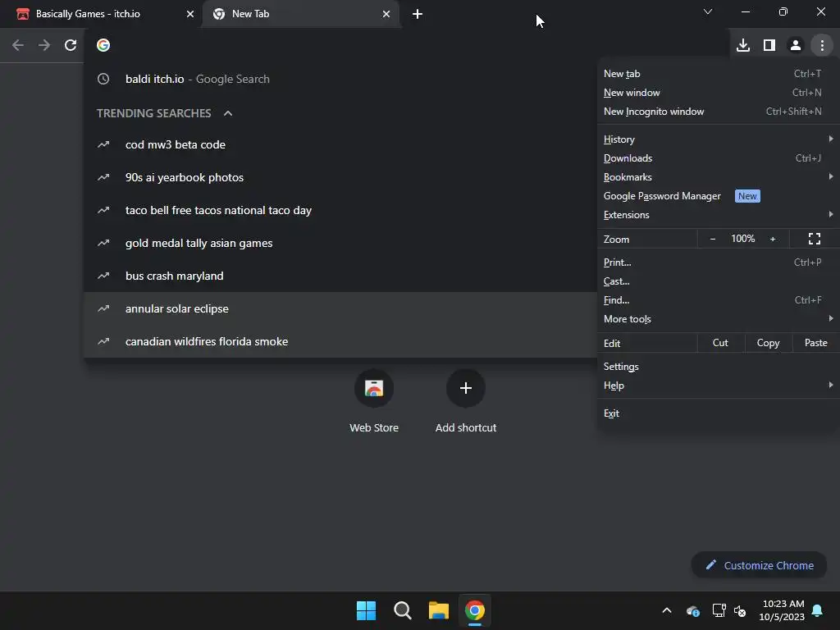Open a new tab with plus icon
The height and width of the screenshot is (630, 840).
pos(418,15)
